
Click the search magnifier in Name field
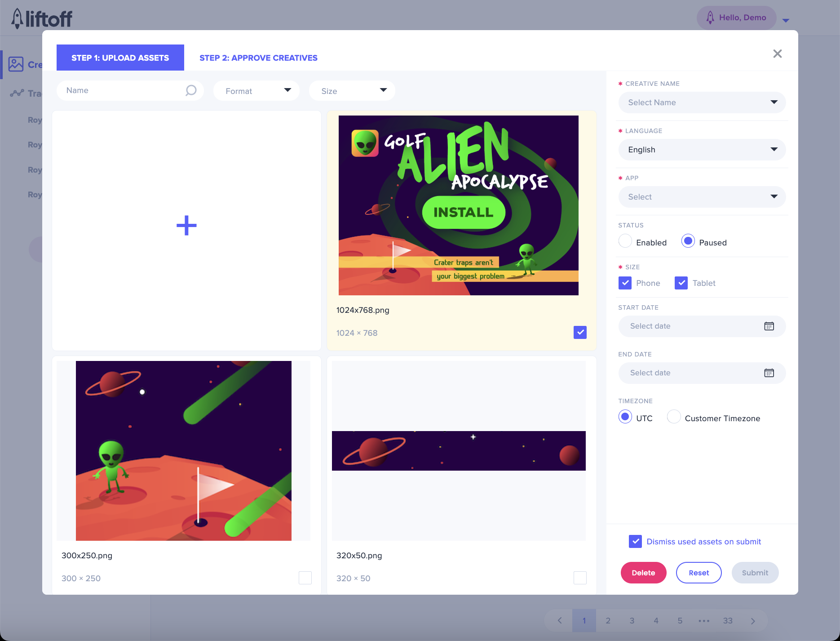(x=191, y=90)
